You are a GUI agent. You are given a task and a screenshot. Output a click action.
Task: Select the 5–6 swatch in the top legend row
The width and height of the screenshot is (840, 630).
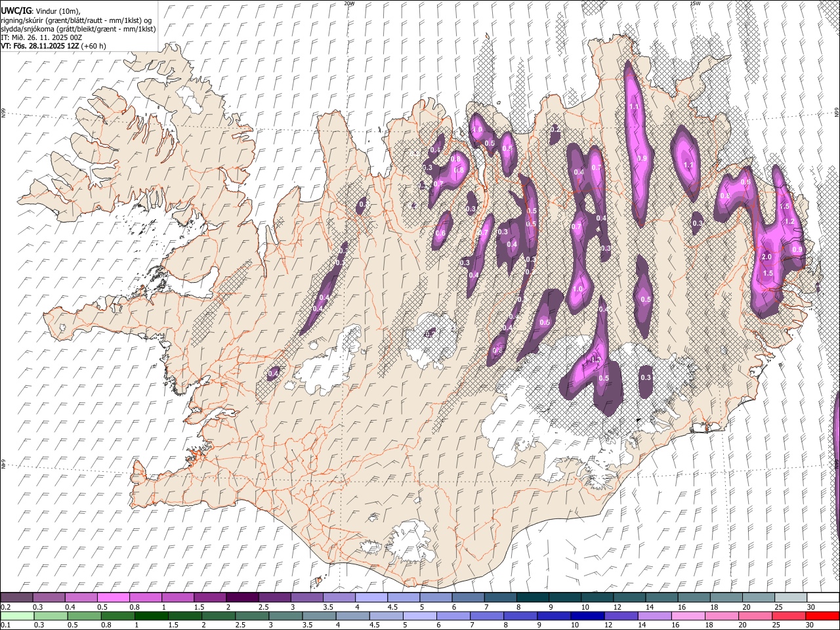tap(436, 597)
